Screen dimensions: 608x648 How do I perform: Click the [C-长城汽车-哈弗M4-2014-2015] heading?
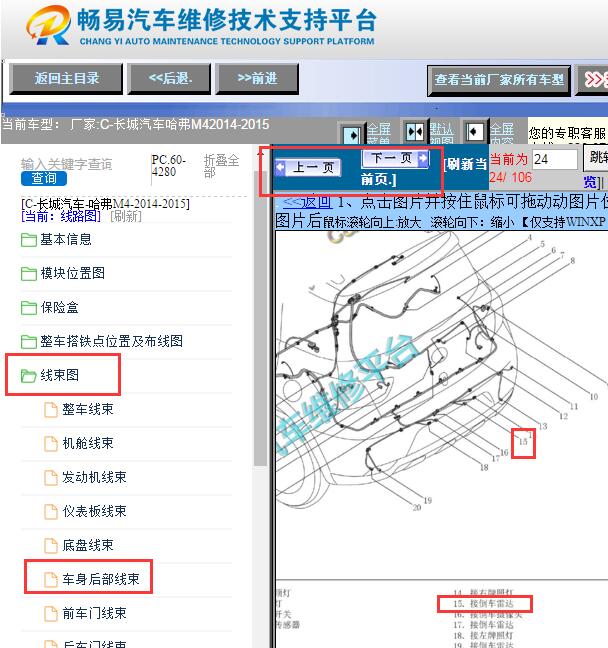click(105, 204)
